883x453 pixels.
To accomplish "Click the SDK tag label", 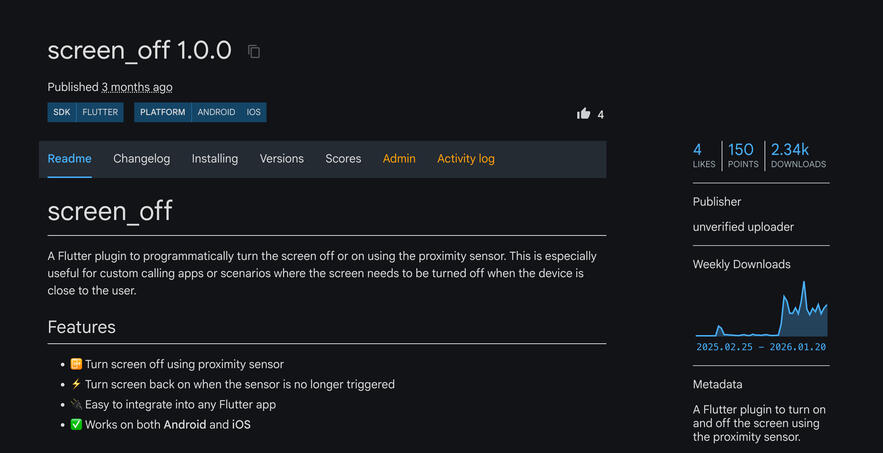I will [62, 112].
